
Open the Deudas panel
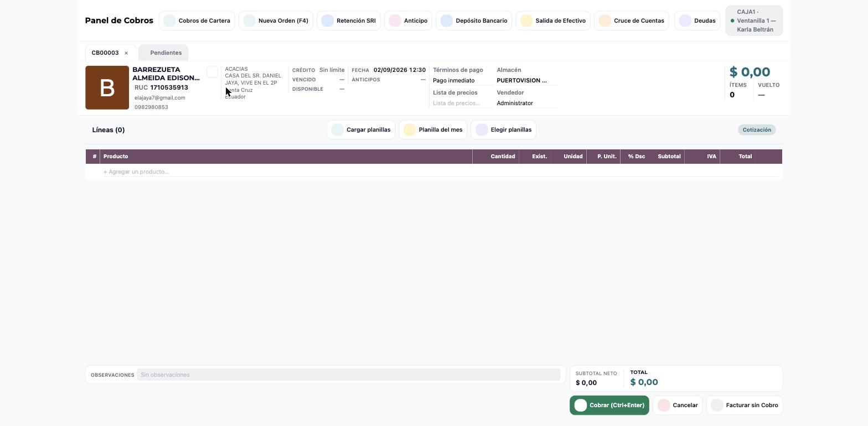(697, 21)
